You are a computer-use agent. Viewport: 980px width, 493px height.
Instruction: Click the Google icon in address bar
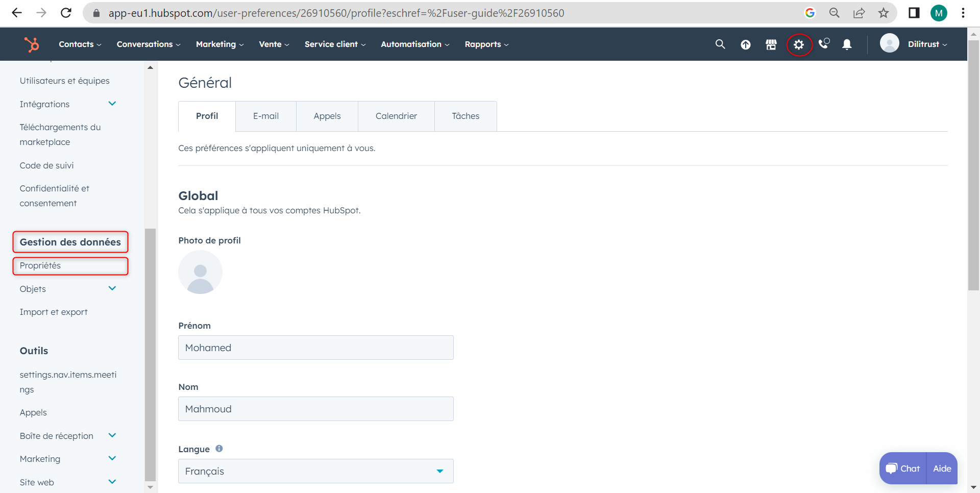pos(810,13)
